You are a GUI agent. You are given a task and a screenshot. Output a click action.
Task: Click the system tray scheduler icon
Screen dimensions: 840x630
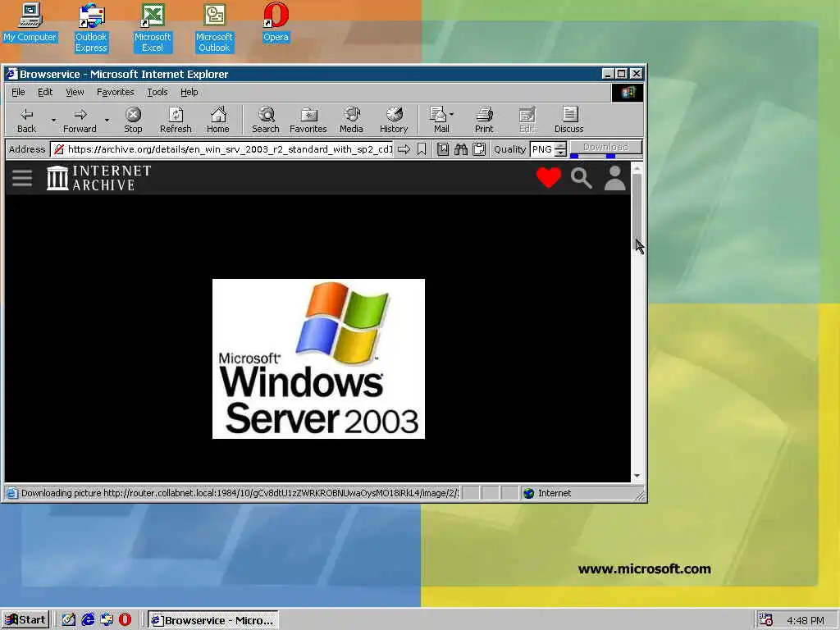click(766, 620)
